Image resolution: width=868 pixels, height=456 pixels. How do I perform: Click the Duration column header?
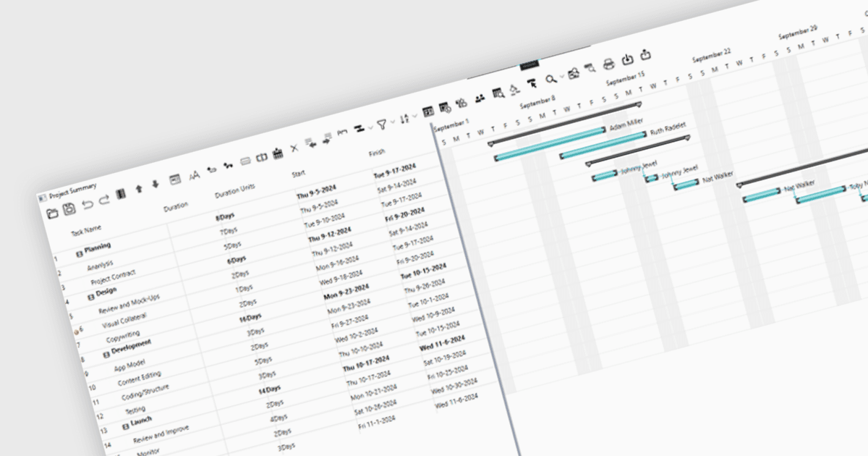[176, 206]
